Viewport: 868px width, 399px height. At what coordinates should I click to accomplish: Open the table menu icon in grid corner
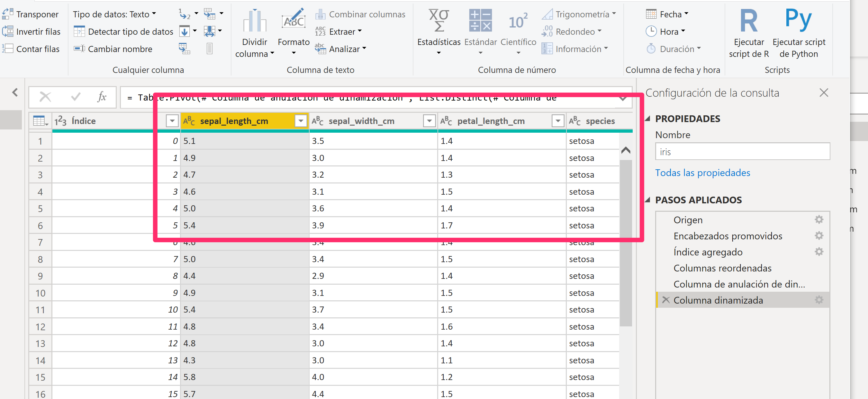pos(41,121)
